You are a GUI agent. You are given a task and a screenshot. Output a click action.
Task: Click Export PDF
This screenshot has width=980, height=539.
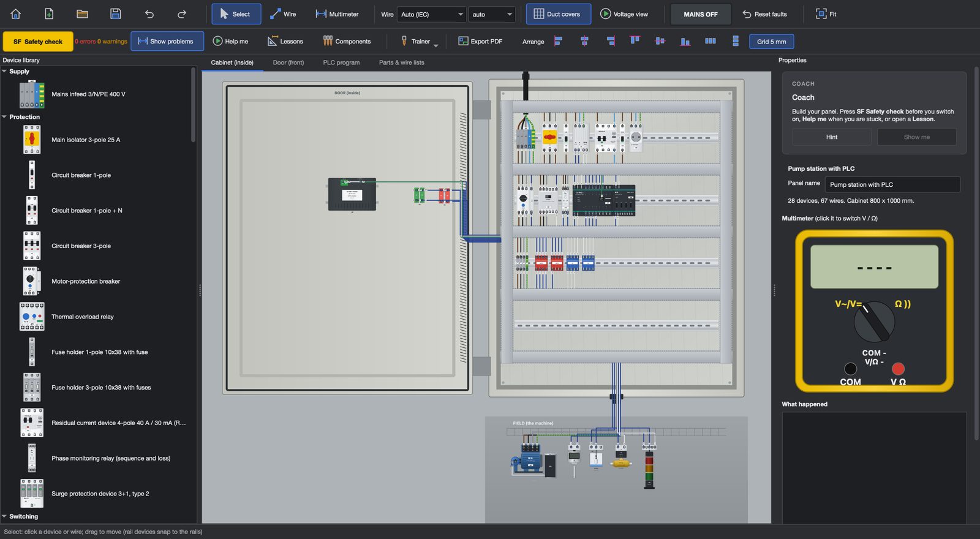[481, 42]
